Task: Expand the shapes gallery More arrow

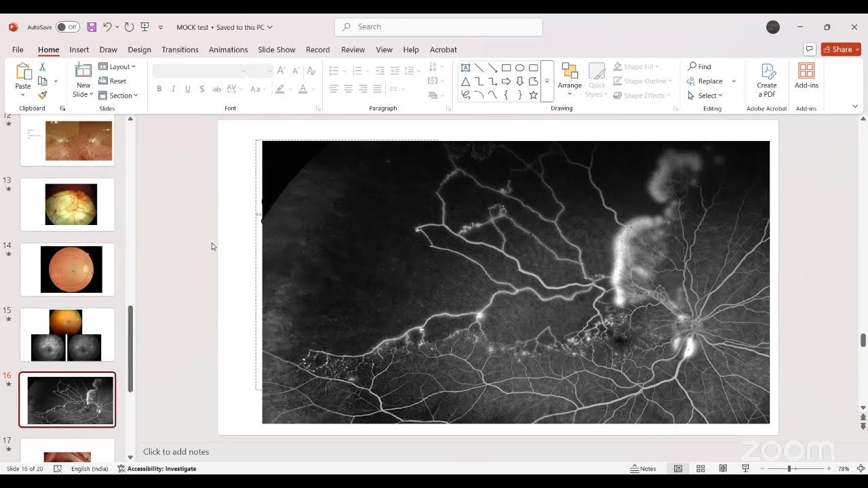Action: [x=547, y=81]
